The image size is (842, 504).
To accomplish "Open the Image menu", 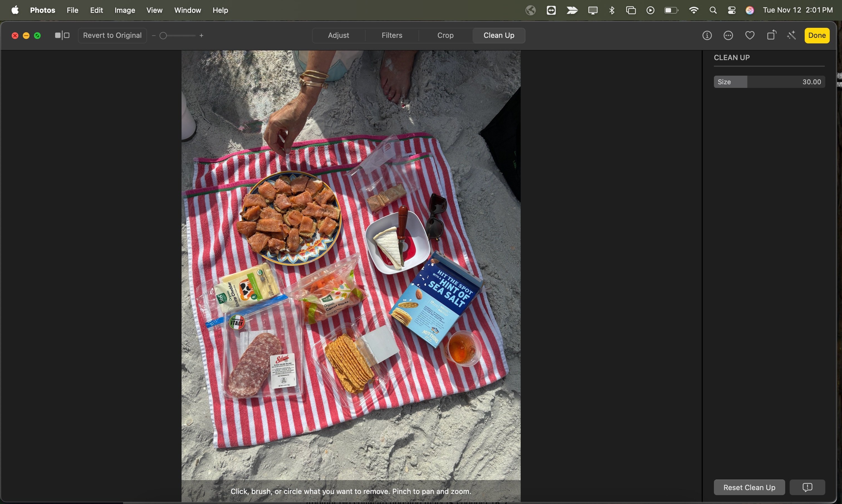I will [125, 11].
